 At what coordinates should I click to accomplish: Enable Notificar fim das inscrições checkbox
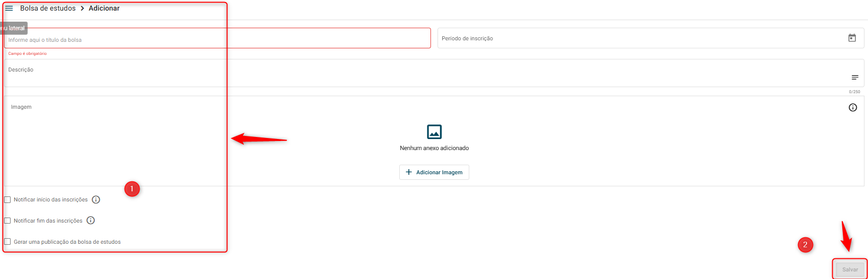pos(8,221)
